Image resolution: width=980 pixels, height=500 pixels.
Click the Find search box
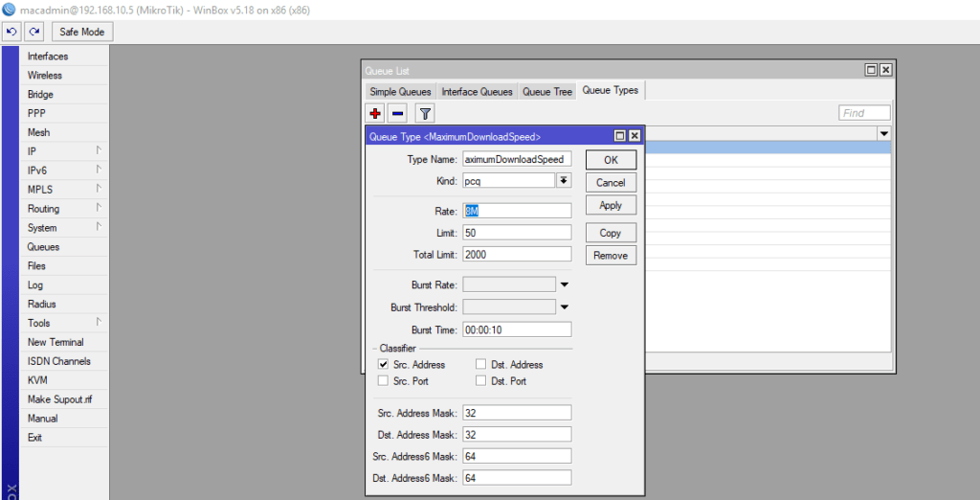865,113
